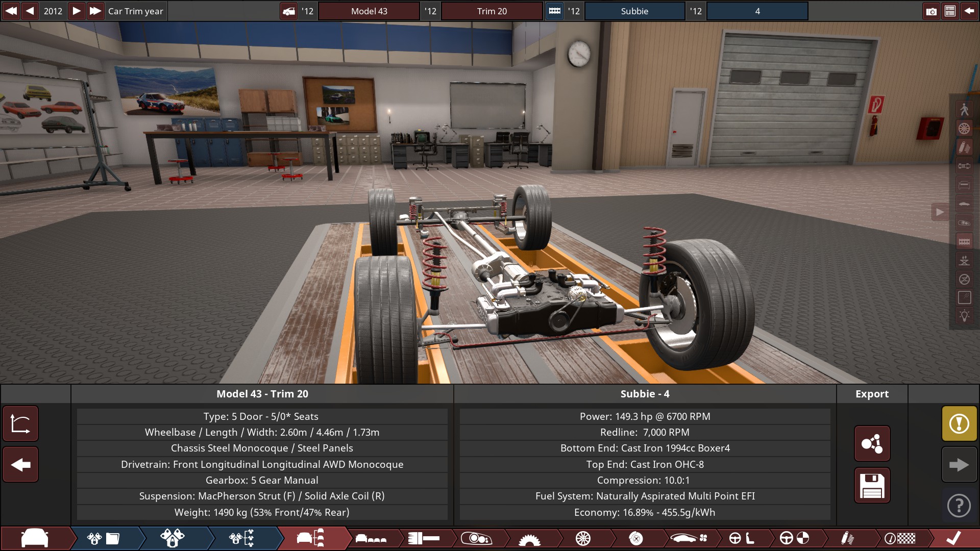This screenshot has height=551, width=980.
Task: Click the Economy: 16.89% row
Action: pos(645,512)
